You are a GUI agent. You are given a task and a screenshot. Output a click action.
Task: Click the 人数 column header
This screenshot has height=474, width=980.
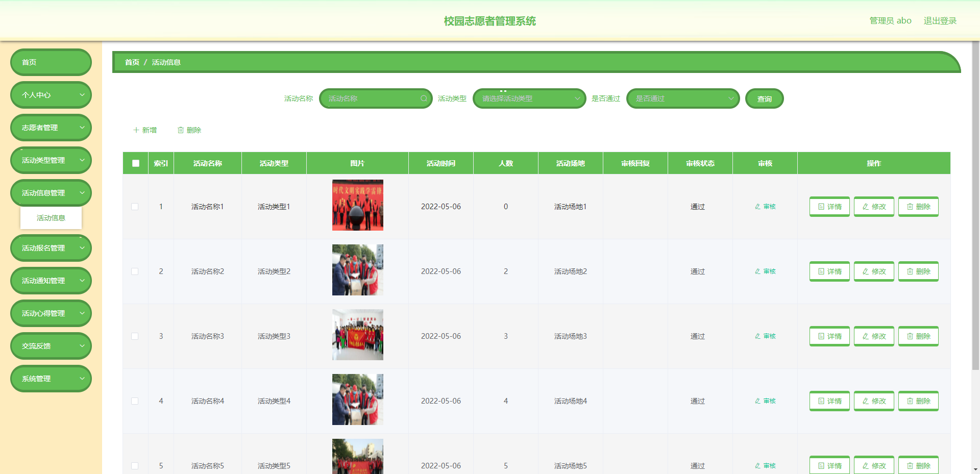pyautogui.click(x=506, y=163)
